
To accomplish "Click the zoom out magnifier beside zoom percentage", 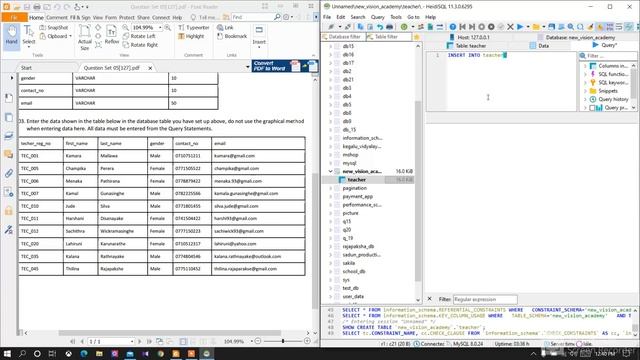I will click(125, 27).
